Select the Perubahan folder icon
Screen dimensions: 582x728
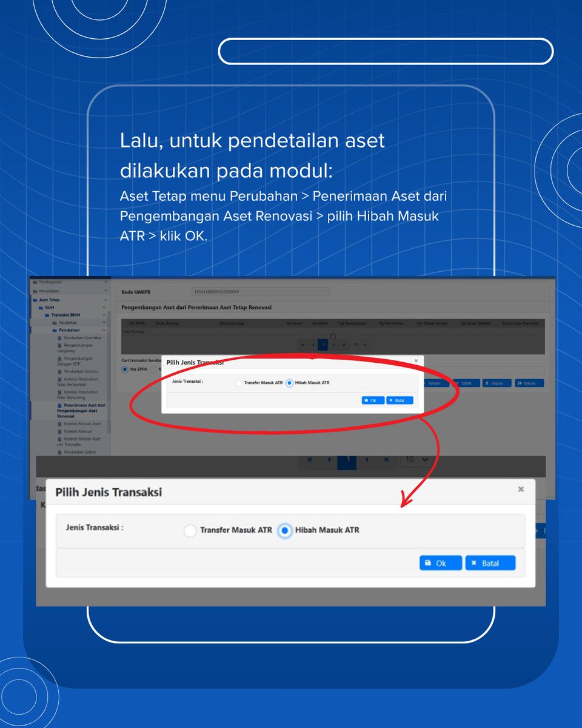[55, 330]
